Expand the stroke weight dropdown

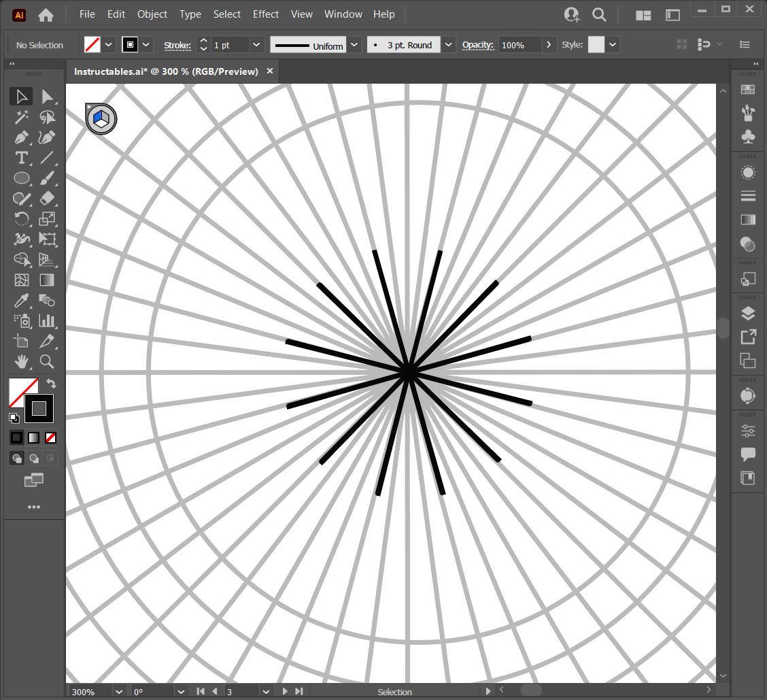click(256, 45)
